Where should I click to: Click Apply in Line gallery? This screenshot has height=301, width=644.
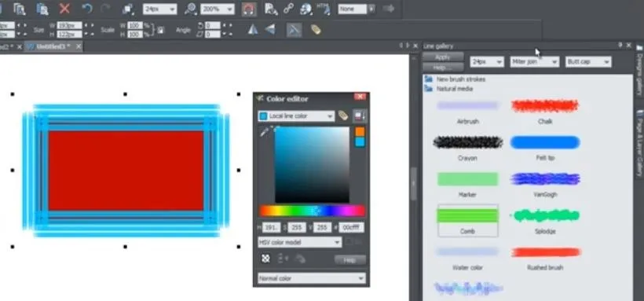coord(443,57)
